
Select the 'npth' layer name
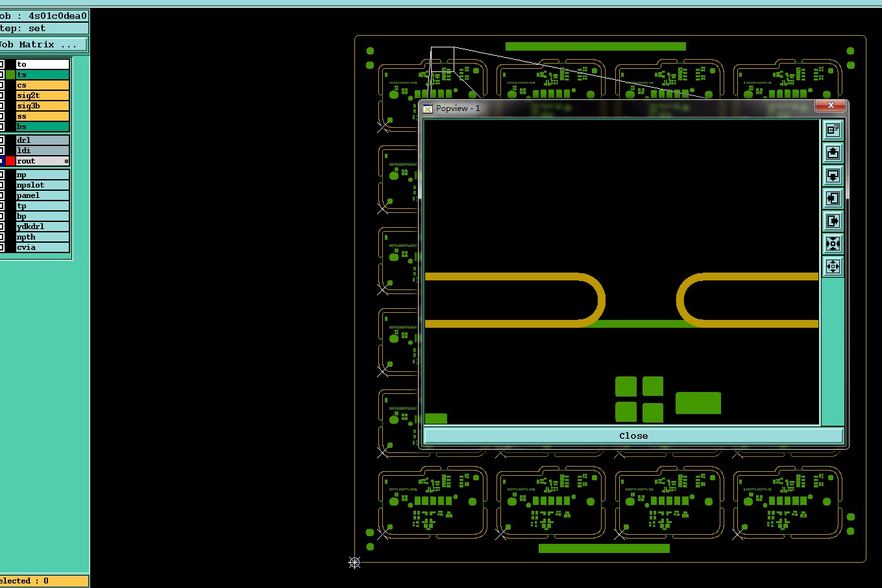click(x=43, y=237)
